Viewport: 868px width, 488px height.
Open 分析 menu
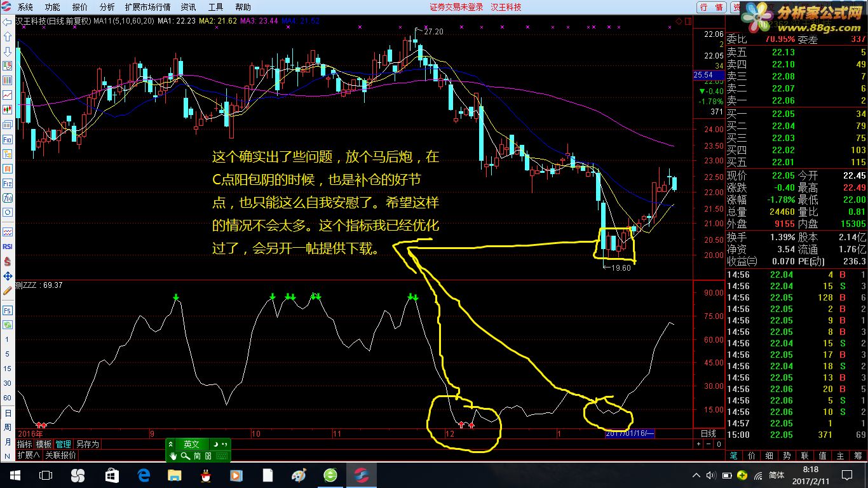click(107, 7)
